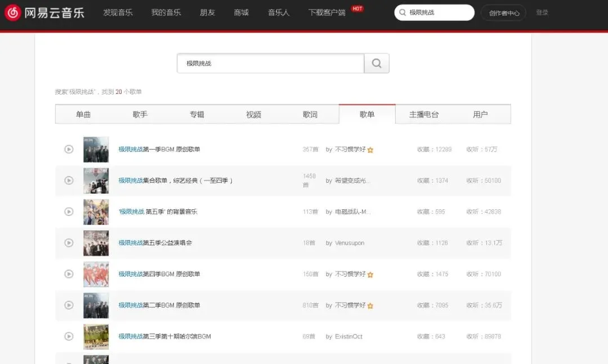Viewport: 608px width, 364px height.
Task: Open cover thumbnail of 第一季BGM 原创歌单
Action: point(96,149)
